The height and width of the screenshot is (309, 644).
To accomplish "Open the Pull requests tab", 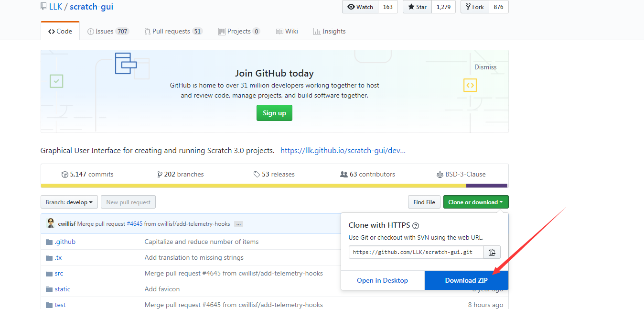I will coord(173,31).
